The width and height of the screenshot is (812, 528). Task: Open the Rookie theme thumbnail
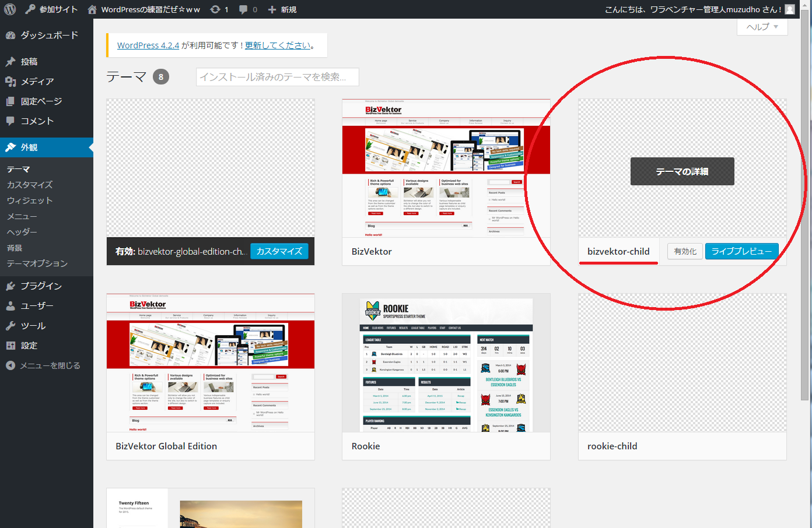click(446, 363)
